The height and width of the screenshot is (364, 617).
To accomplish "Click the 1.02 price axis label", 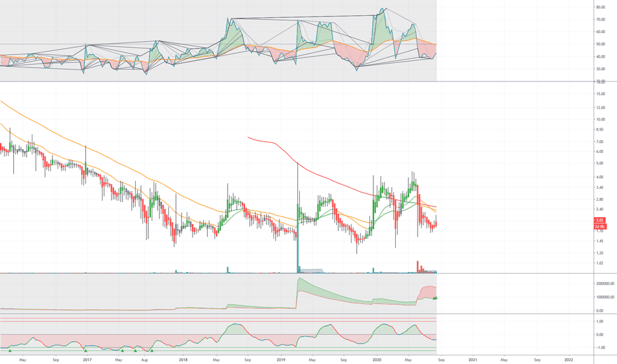I will coord(599,263).
